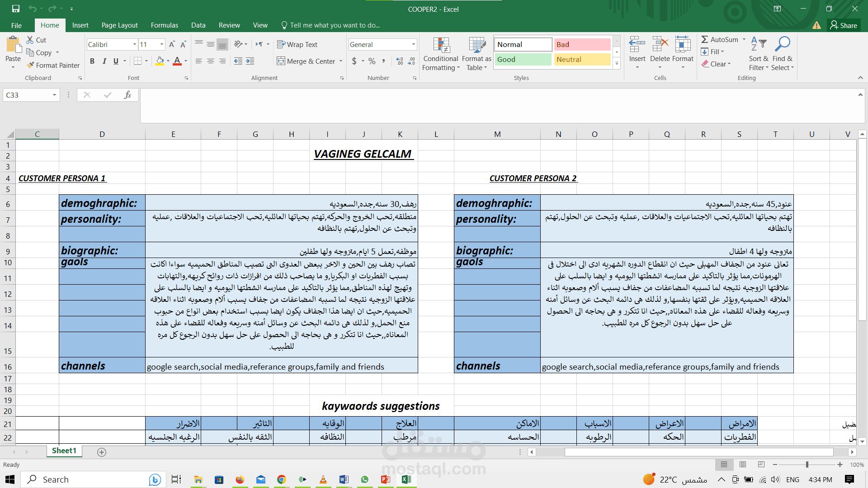Screen dimensions: 868x488
Task: Adjust the zoom slider in status bar
Action: pyautogui.click(x=807, y=465)
